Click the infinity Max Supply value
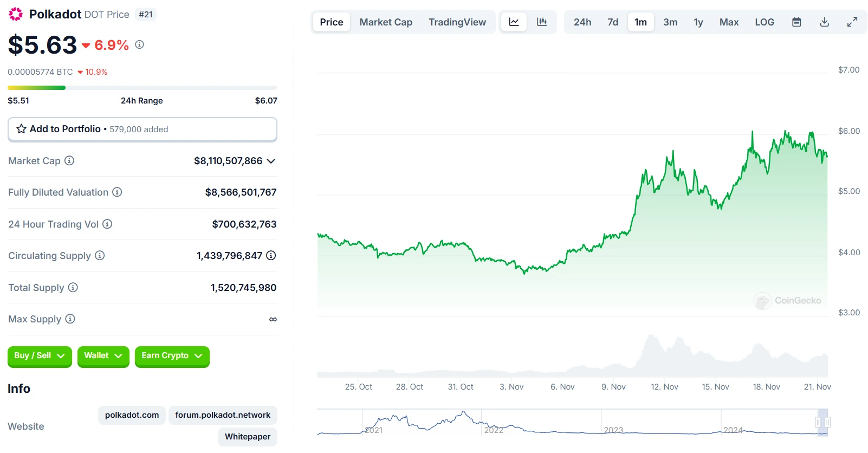Image resolution: width=868 pixels, height=453 pixels. pyautogui.click(x=273, y=320)
